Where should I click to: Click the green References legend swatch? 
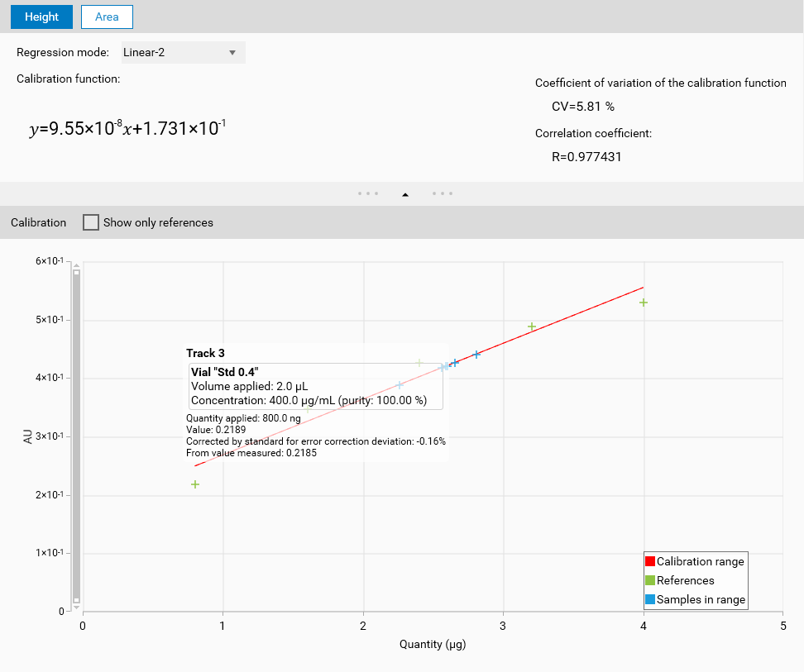pos(650,581)
